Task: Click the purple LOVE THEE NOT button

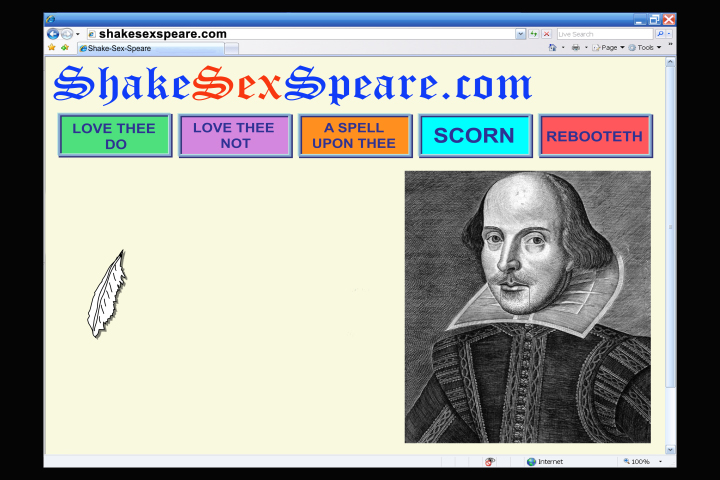Action: [235, 136]
